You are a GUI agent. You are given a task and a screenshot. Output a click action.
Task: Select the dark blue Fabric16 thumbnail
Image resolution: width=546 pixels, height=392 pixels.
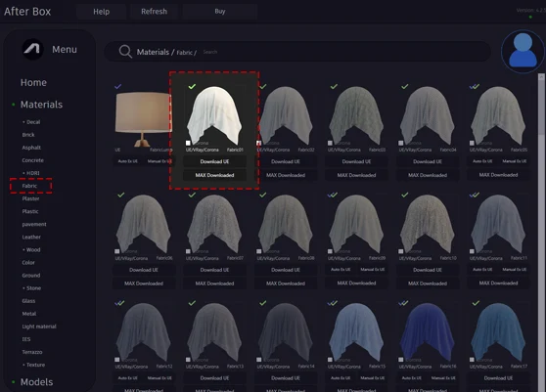coord(428,332)
